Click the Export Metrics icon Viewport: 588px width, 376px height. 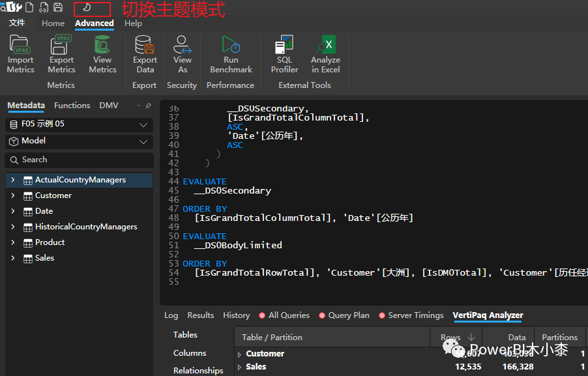point(61,45)
